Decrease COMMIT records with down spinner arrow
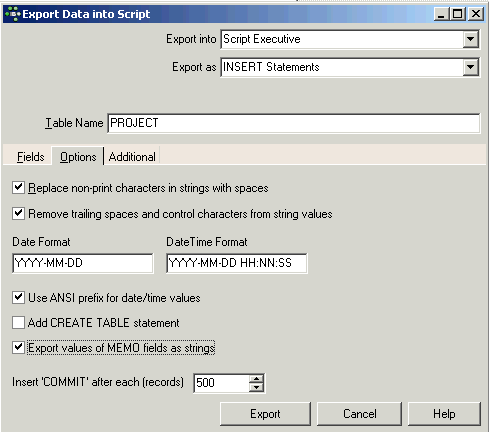Viewport: 489px width, 432px height. pos(256,387)
